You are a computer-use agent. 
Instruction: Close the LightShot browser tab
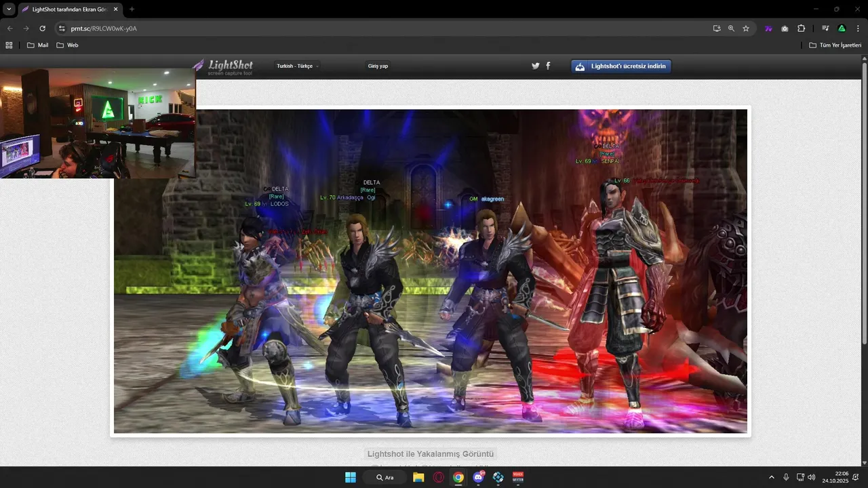tap(117, 9)
